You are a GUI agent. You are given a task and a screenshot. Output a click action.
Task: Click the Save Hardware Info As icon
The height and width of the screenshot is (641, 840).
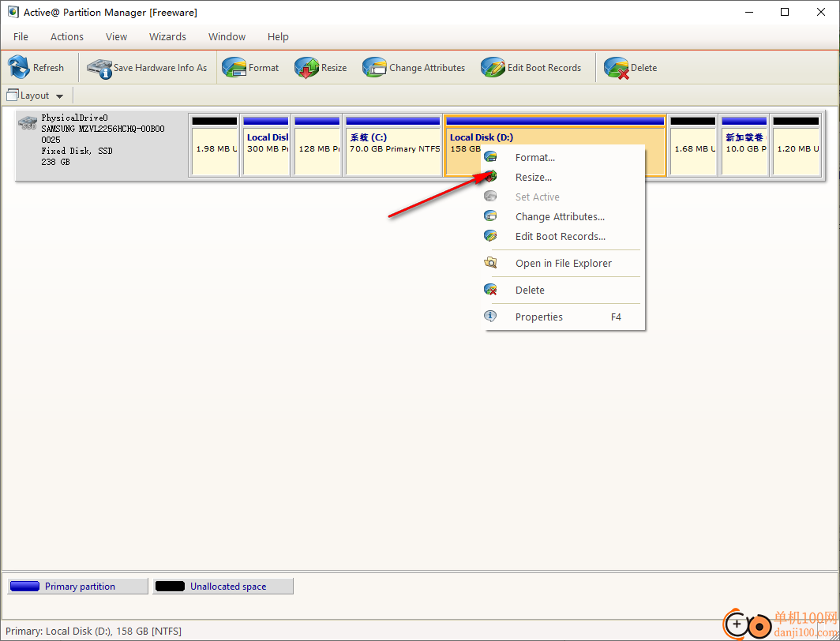pos(99,68)
